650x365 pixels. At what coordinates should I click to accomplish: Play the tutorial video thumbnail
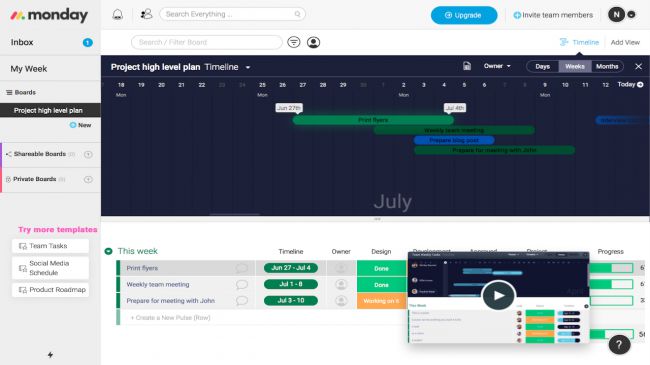pos(498,295)
